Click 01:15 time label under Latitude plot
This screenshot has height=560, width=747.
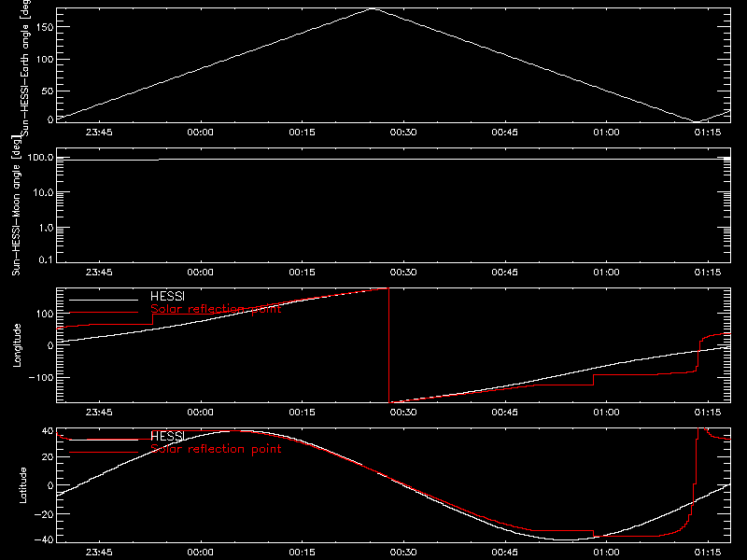point(708,553)
